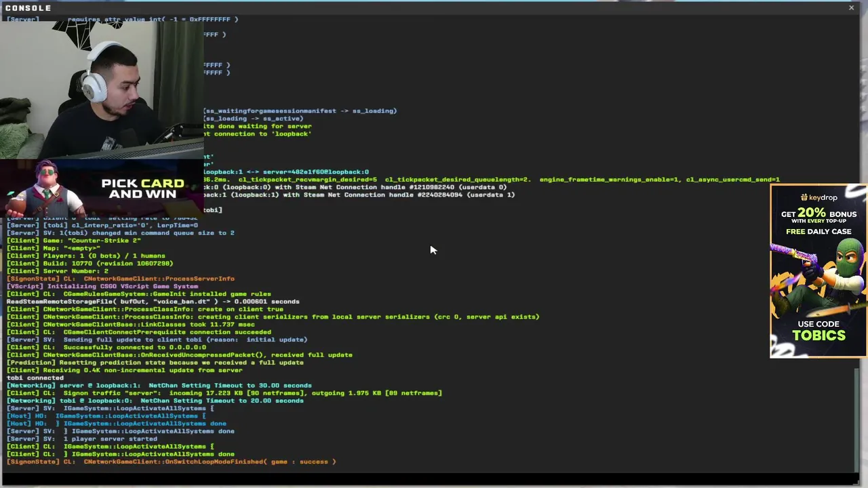Click the cartoon character in card banner
This screenshot has height=488, width=868.
point(47,189)
